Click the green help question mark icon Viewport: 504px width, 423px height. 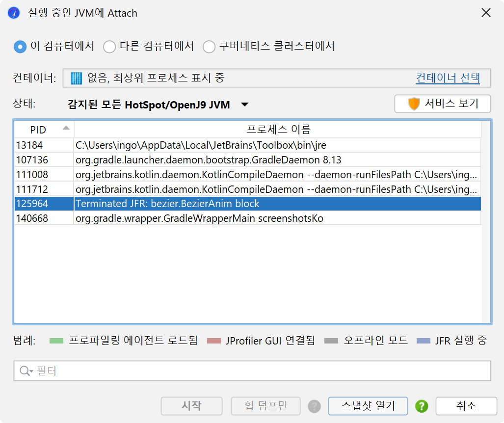(x=422, y=406)
